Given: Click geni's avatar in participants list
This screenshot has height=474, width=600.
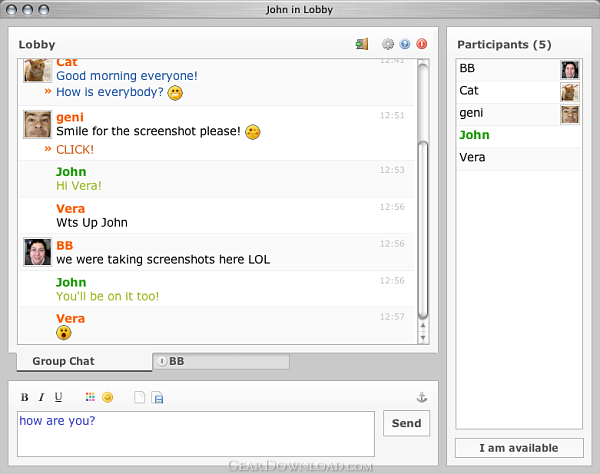Looking at the screenshot, I should pyautogui.click(x=570, y=114).
